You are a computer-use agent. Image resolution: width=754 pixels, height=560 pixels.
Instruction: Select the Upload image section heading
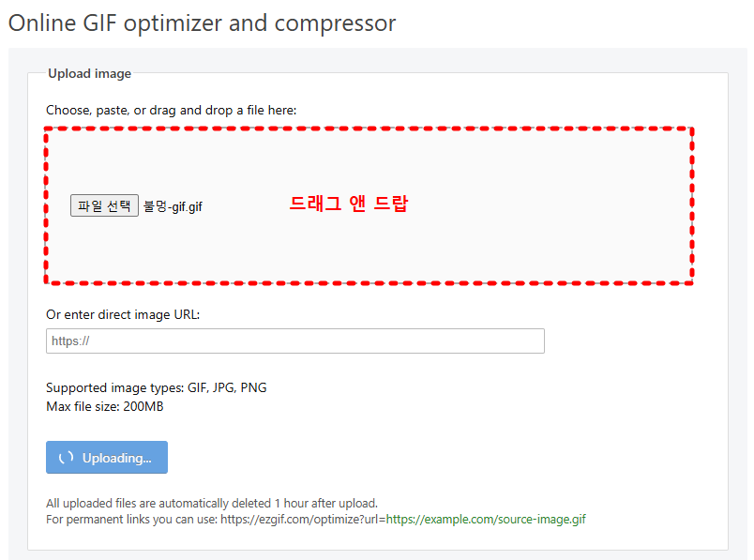(90, 73)
